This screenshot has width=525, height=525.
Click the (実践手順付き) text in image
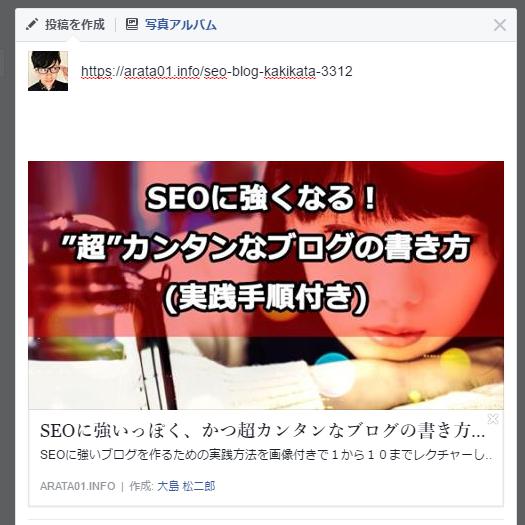pos(267,298)
